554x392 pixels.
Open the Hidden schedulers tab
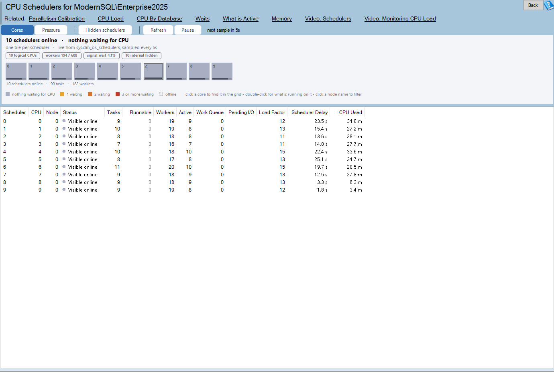pyautogui.click(x=105, y=30)
